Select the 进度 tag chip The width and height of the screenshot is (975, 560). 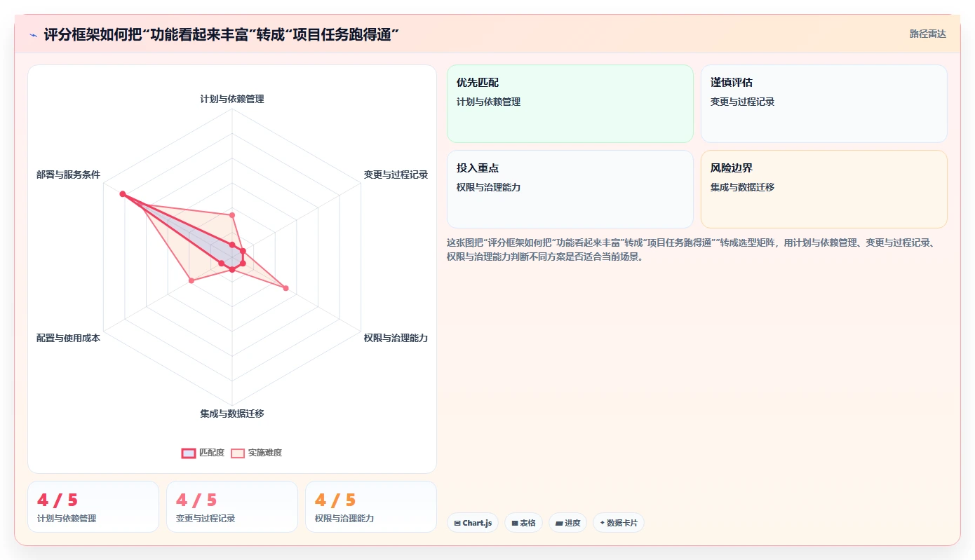pyautogui.click(x=567, y=523)
